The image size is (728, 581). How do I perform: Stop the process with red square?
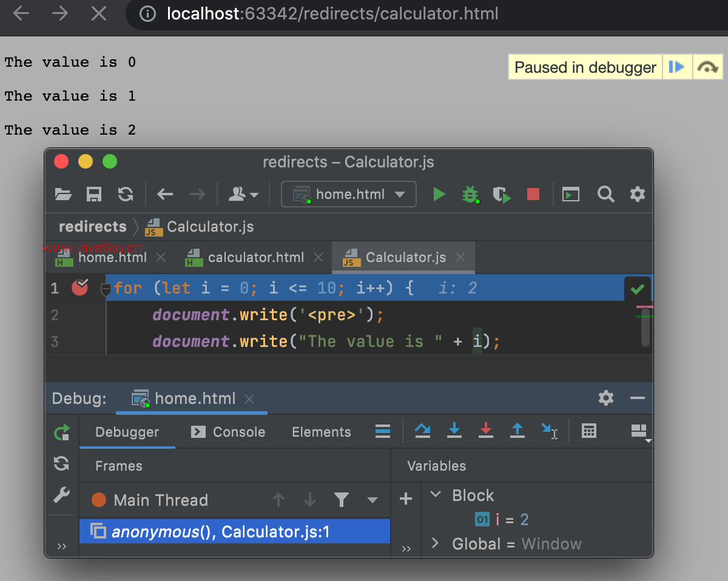click(x=533, y=194)
